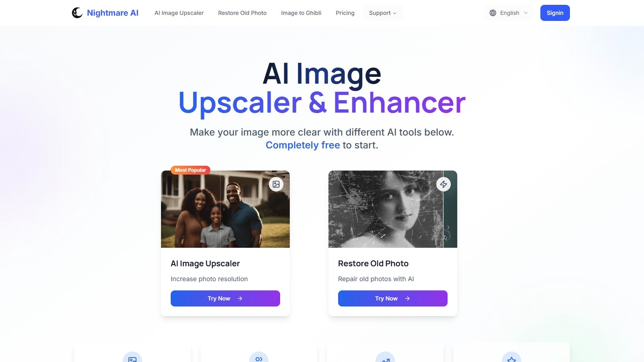The image size is (644, 362).
Task: Click Try Now under AI Image Upscaler
Action: (225, 298)
